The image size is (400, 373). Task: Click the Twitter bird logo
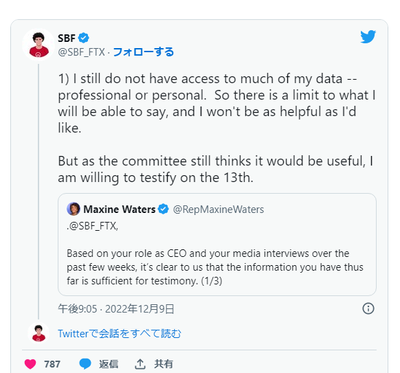click(368, 37)
